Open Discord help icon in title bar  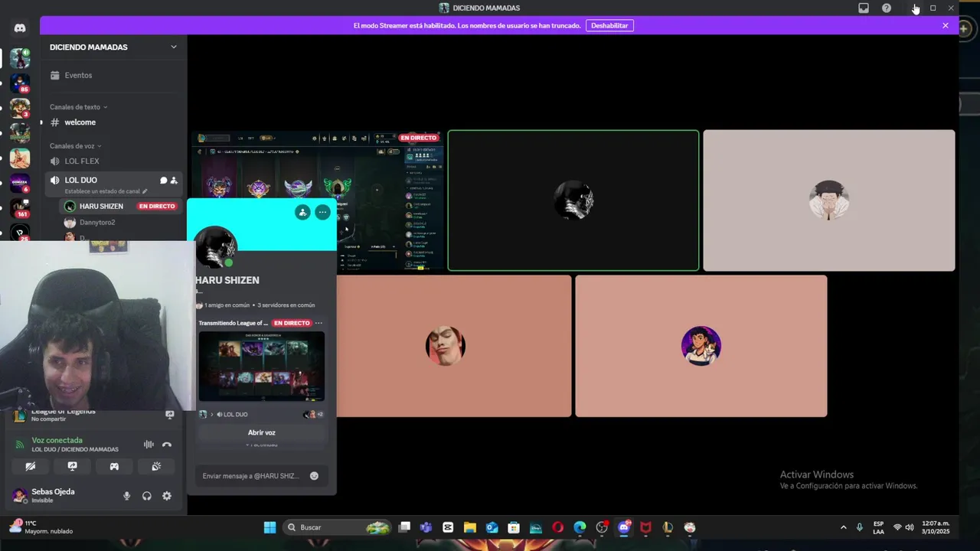[x=887, y=8]
